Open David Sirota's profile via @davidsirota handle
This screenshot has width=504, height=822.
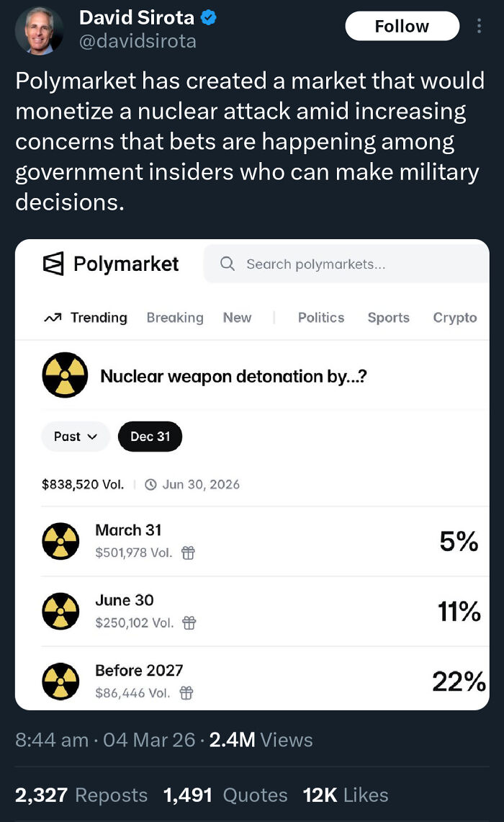coord(137,41)
